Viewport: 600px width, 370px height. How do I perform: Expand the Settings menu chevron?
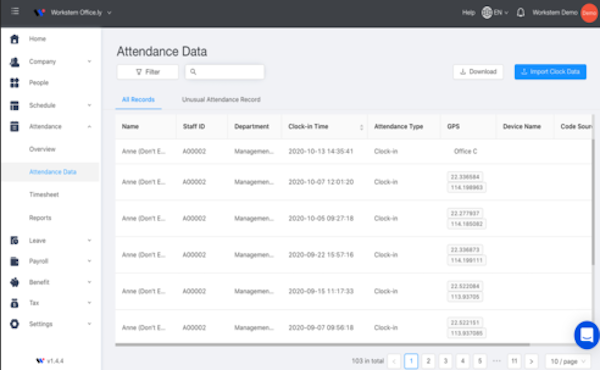pos(89,324)
